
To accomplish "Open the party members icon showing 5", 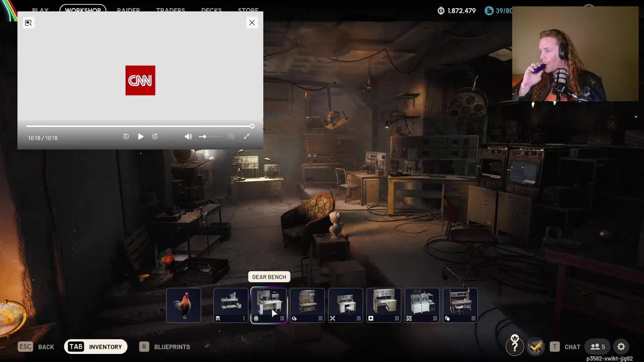I will coord(598,347).
